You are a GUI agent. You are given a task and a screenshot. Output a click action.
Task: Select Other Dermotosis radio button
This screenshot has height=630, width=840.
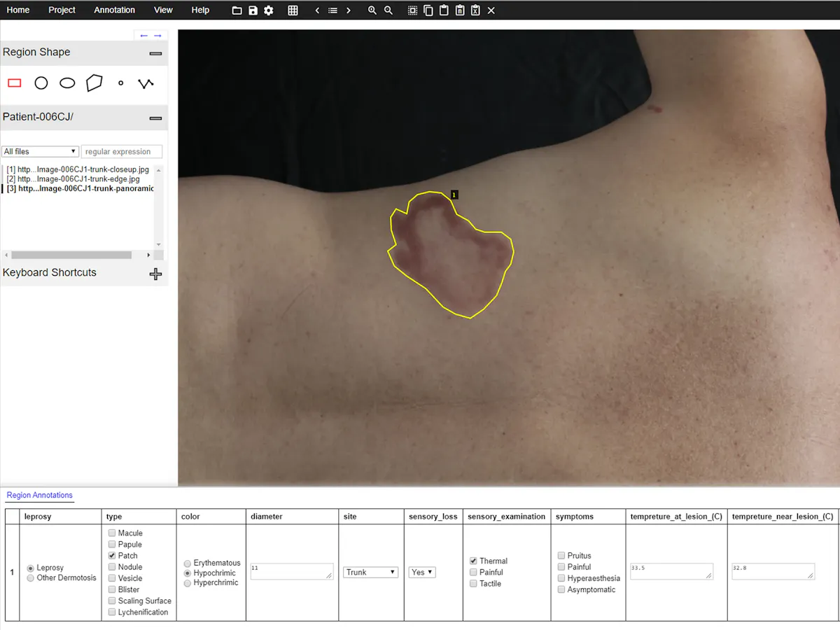pyautogui.click(x=31, y=578)
